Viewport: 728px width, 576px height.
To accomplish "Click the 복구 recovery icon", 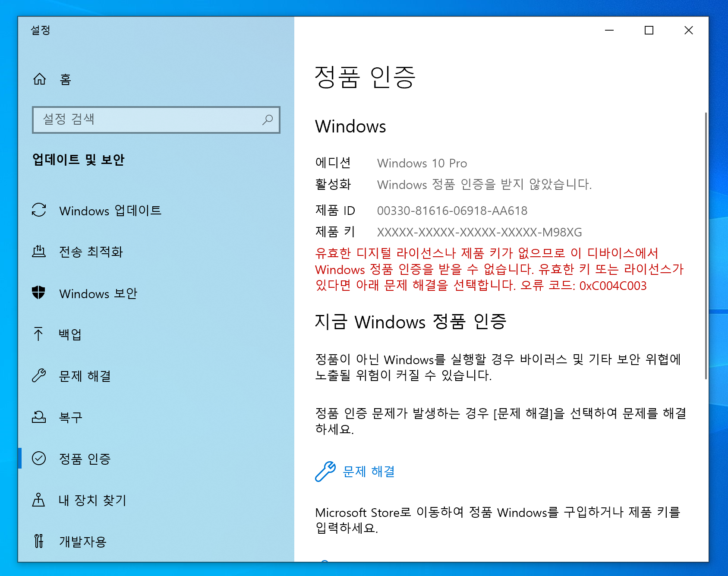I will [x=39, y=417].
